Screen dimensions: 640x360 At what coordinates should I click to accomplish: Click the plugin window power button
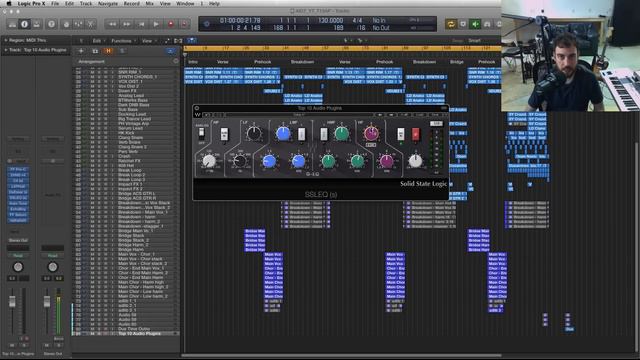(x=197, y=108)
